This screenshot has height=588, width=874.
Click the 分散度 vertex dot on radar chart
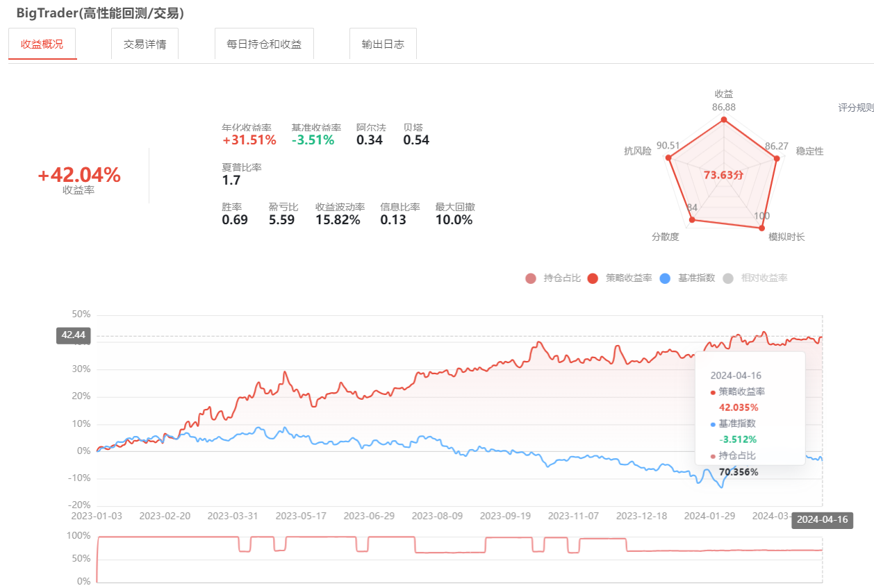point(691,221)
